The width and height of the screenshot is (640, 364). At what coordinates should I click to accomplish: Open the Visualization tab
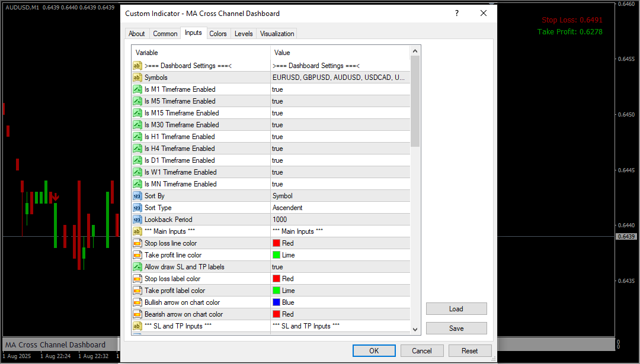pyautogui.click(x=277, y=34)
